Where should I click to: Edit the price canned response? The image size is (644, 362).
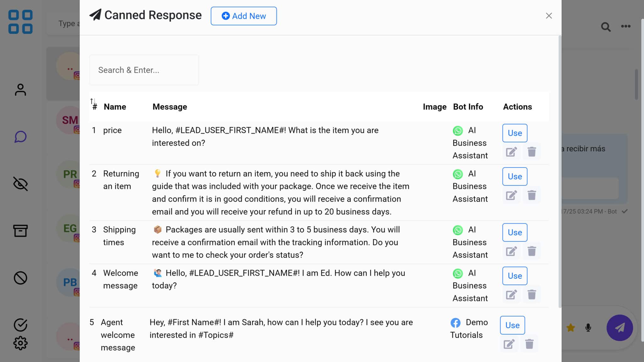[511, 152]
